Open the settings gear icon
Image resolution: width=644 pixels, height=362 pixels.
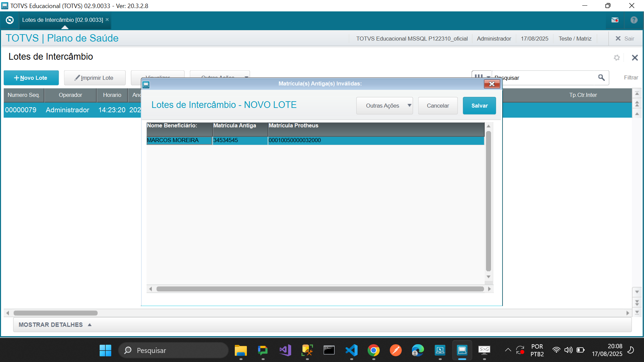616,58
